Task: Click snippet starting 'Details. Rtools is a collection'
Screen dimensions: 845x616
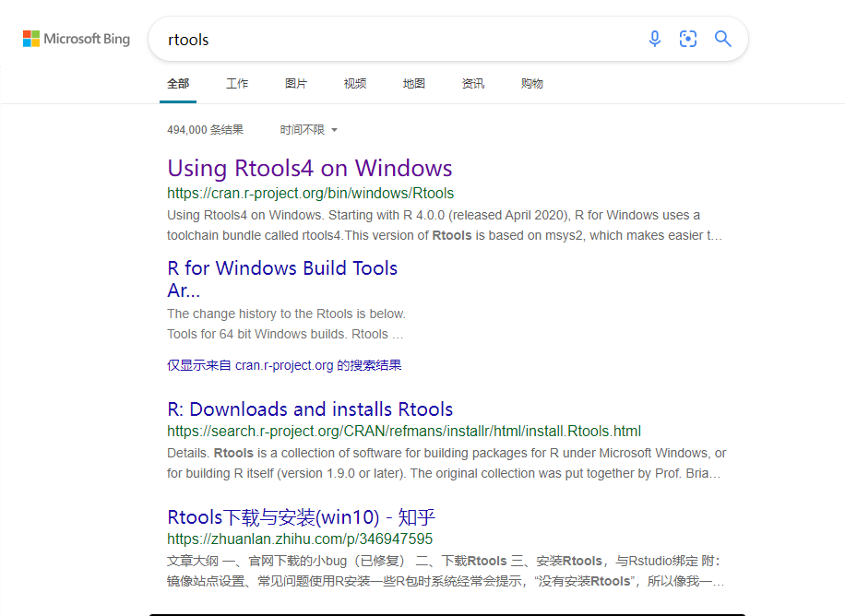Action: tap(446, 463)
